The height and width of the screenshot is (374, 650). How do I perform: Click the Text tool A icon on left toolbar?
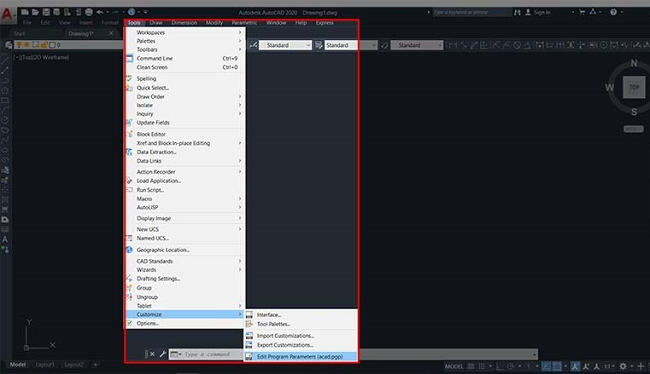[x=5, y=239]
